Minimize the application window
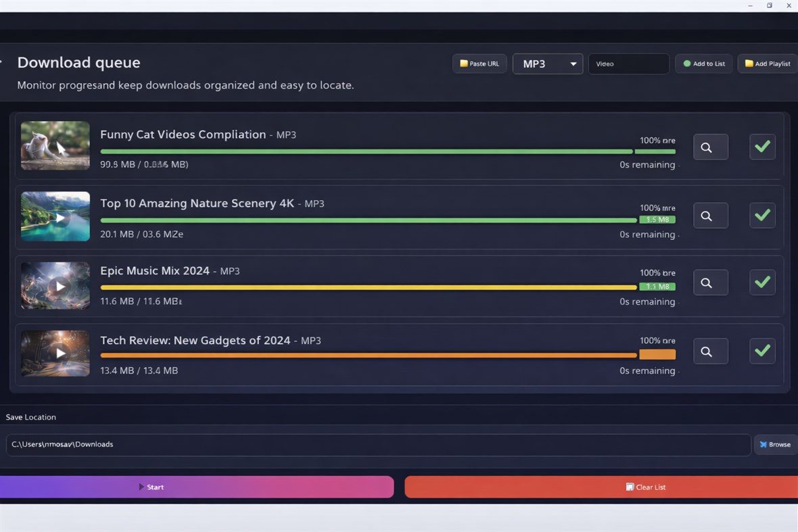This screenshot has width=798, height=532. point(750,5)
